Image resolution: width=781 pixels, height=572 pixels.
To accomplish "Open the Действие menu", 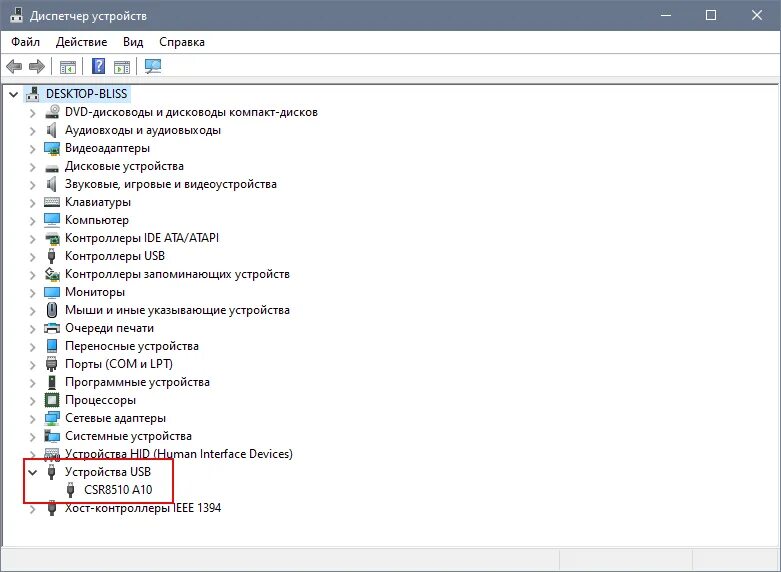I will click(x=81, y=42).
